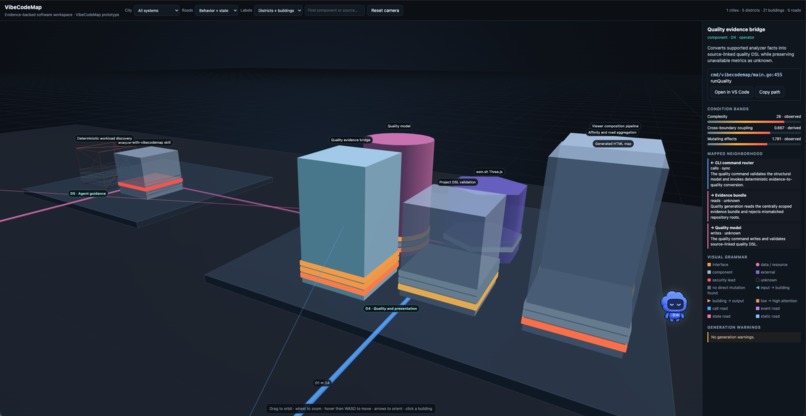Click the 1.781 · observed mutating effects value
This screenshot has height=416, width=806.
point(786,139)
